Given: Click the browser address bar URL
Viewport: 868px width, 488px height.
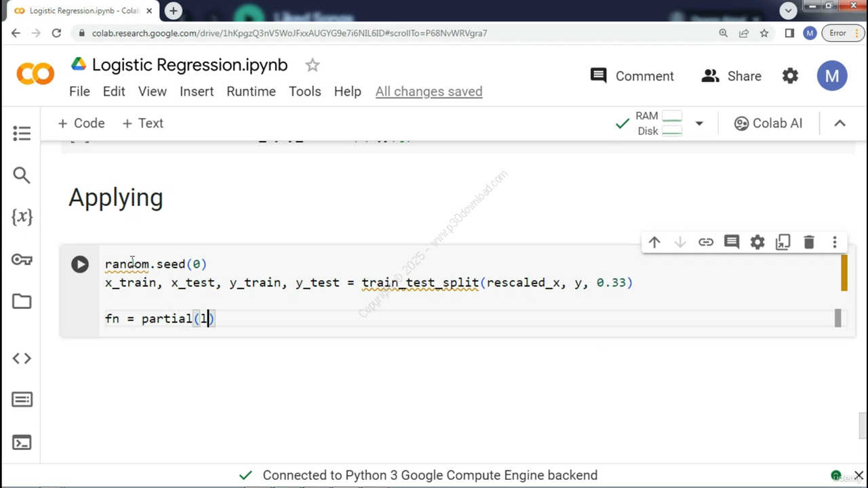Looking at the screenshot, I should 290,33.
